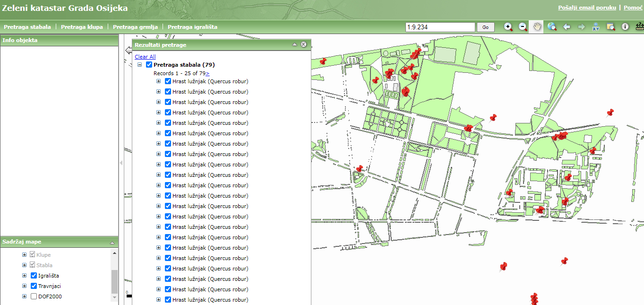The width and height of the screenshot is (644, 305).
Task: Activate the measure ruler tool
Action: point(640,26)
